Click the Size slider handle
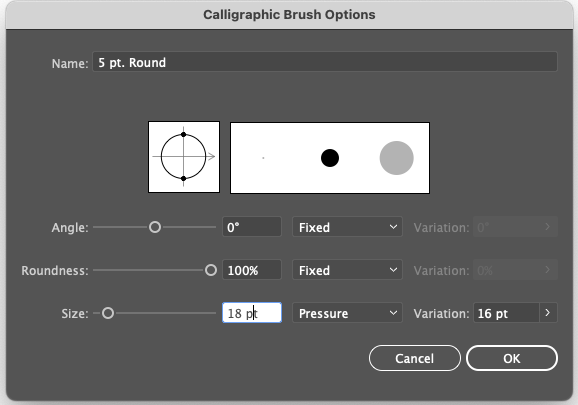 click(108, 313)
